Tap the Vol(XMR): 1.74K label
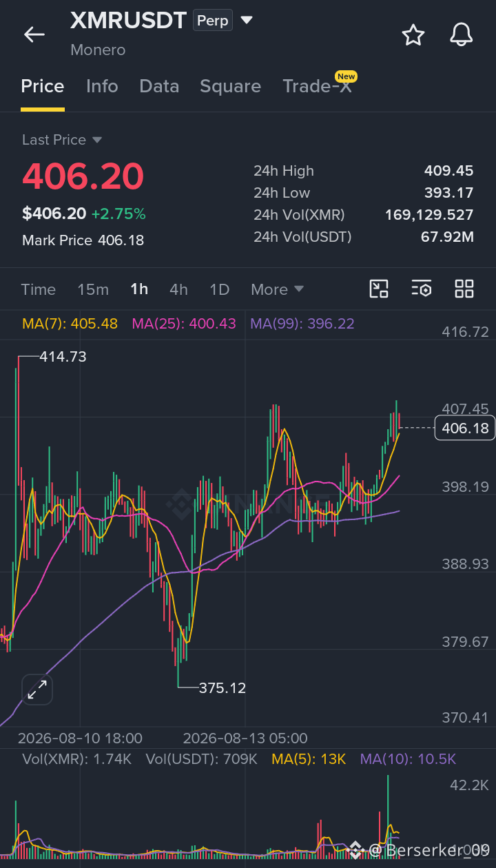The height and width of the screenshot is (868, 496). (x=76, y=759)
